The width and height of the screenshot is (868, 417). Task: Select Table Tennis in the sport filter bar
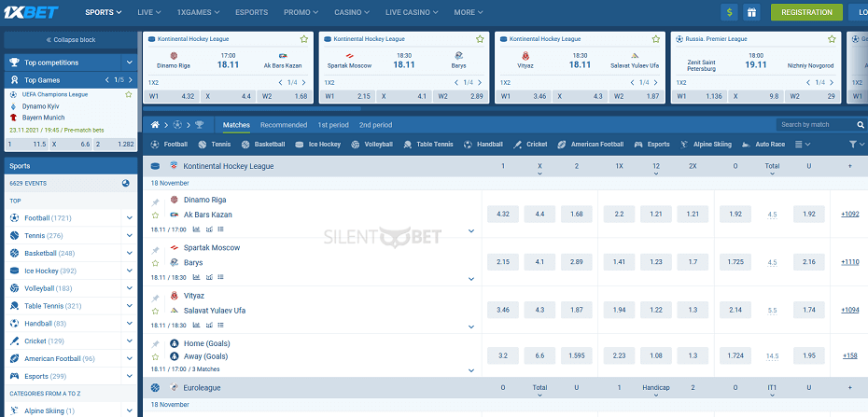coord(427,145)
